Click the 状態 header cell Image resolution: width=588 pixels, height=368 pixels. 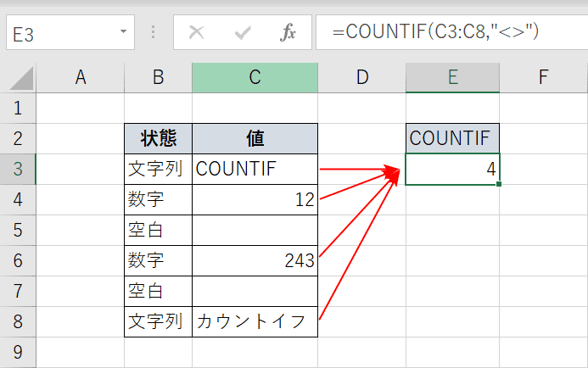click(x=159, y=139)
